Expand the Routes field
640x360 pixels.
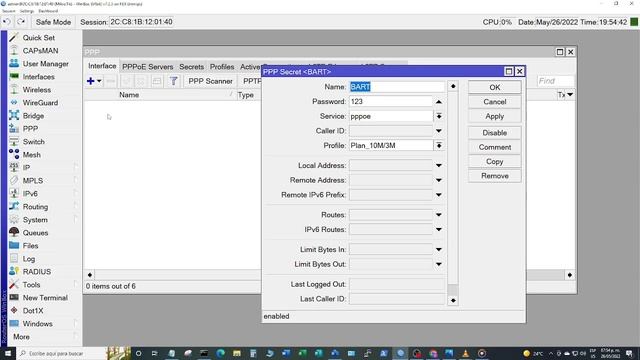(x=439, y=215)
